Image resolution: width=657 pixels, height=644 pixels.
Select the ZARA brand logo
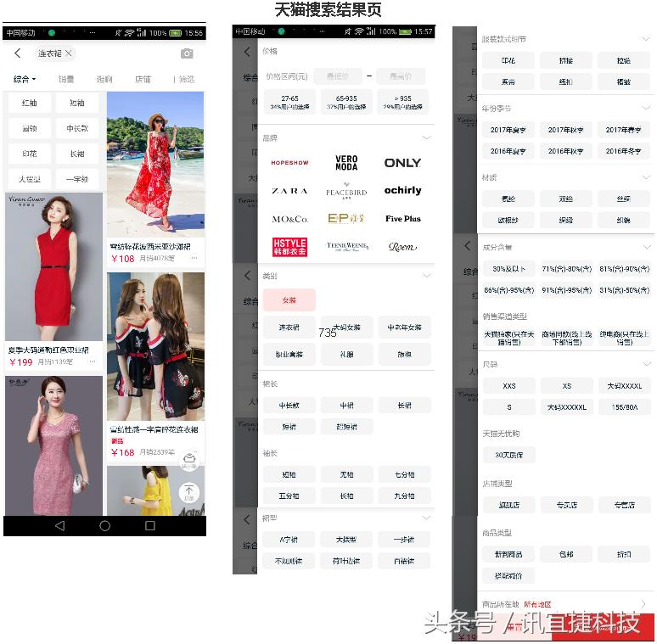point(290,191)
